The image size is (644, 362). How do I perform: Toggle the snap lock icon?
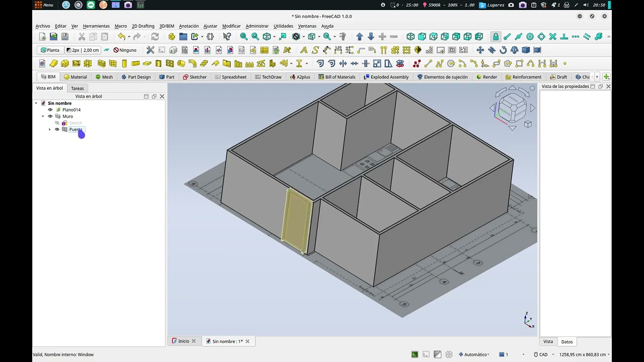496,37
